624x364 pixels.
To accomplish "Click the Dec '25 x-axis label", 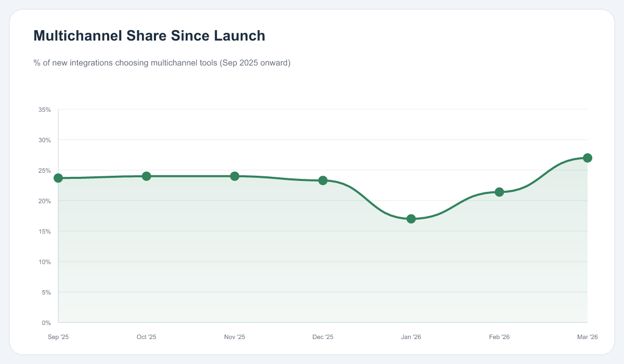I will coord(323,336).
